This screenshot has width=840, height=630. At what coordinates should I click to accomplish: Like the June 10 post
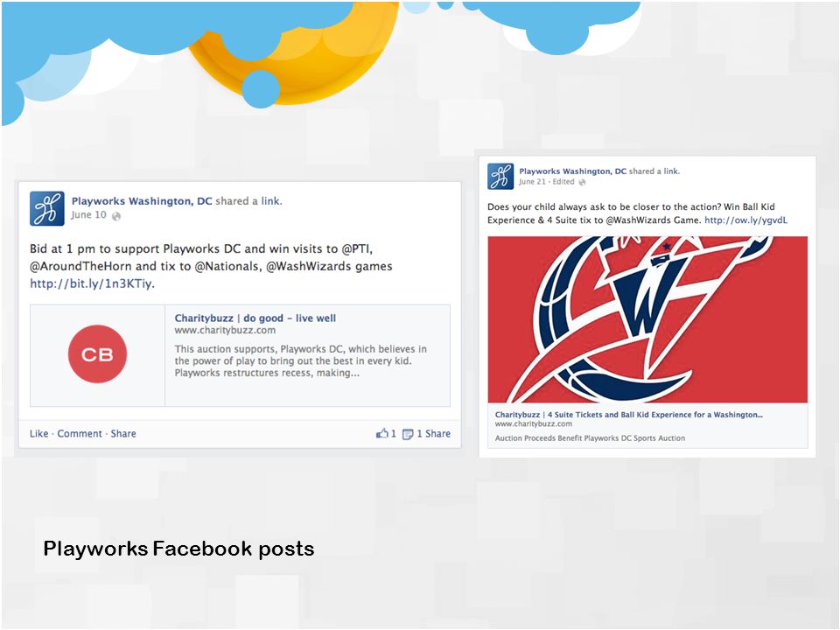click(x=39, y=433)
